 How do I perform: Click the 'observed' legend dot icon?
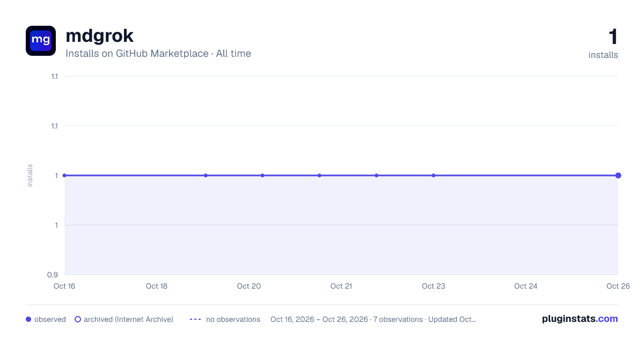tap(28, 319)
